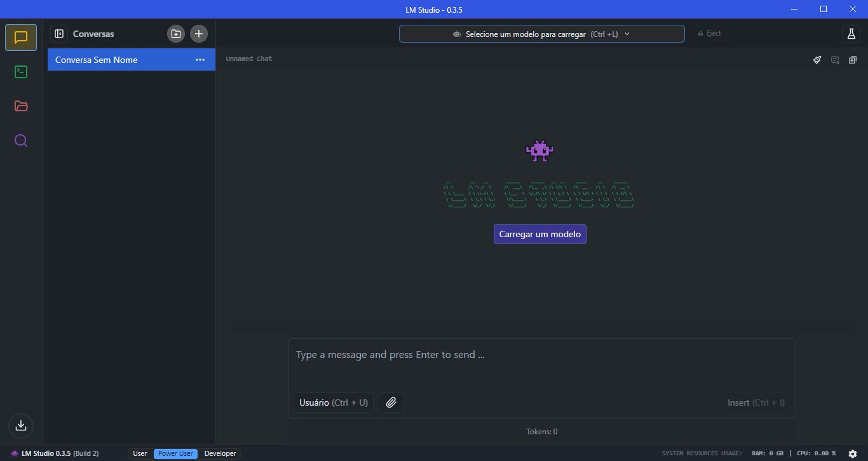Viewport: 868px width, 461px height.
Task: Click the CPU usage indicator
Action: click(x=816, y=453)
